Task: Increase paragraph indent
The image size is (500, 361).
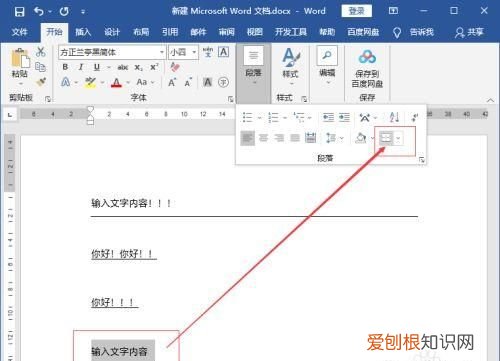Action: (x=344, y=117)
